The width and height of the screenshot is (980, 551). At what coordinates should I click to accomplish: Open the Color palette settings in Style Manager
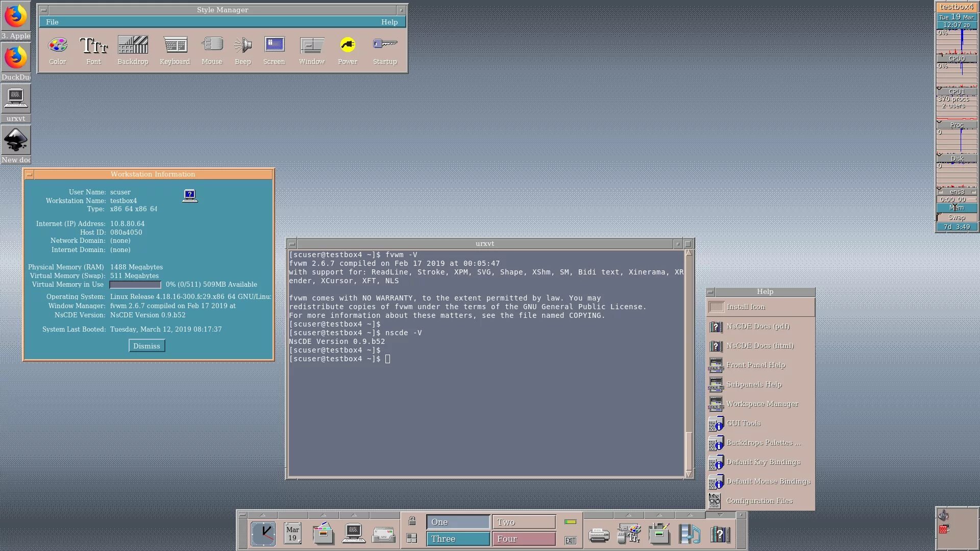58,45
